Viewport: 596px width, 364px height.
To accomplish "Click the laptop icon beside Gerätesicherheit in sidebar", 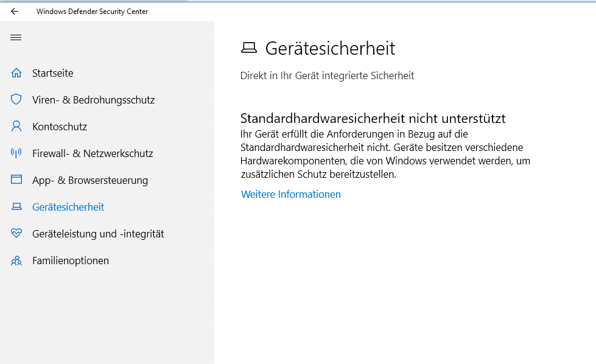I will pyautogui.click(x=16, y=206).
